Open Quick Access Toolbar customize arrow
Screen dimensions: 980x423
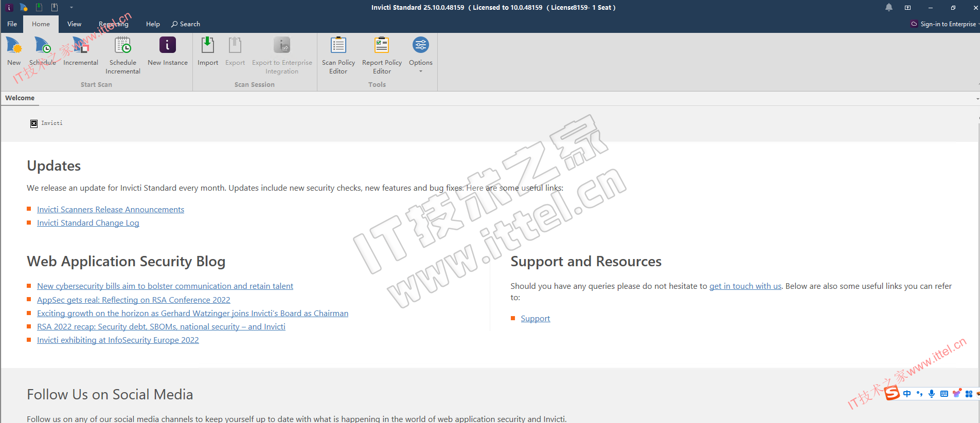pyautogui.click(x=71, y=8)
